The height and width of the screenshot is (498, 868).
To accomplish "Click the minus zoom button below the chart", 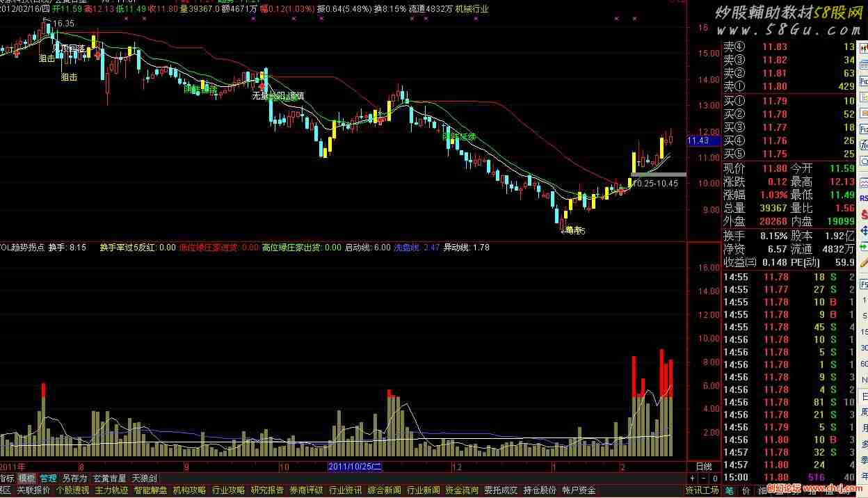I will click(x=703, y=479).
